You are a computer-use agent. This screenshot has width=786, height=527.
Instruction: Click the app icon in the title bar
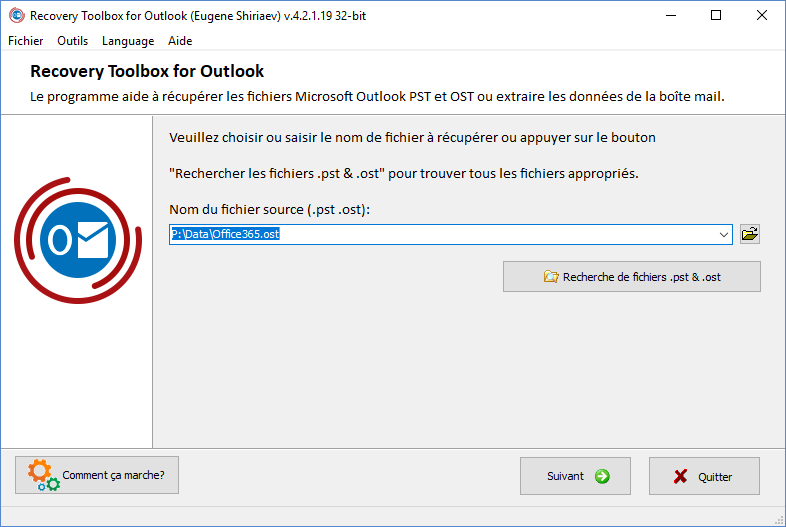point(17,16)
